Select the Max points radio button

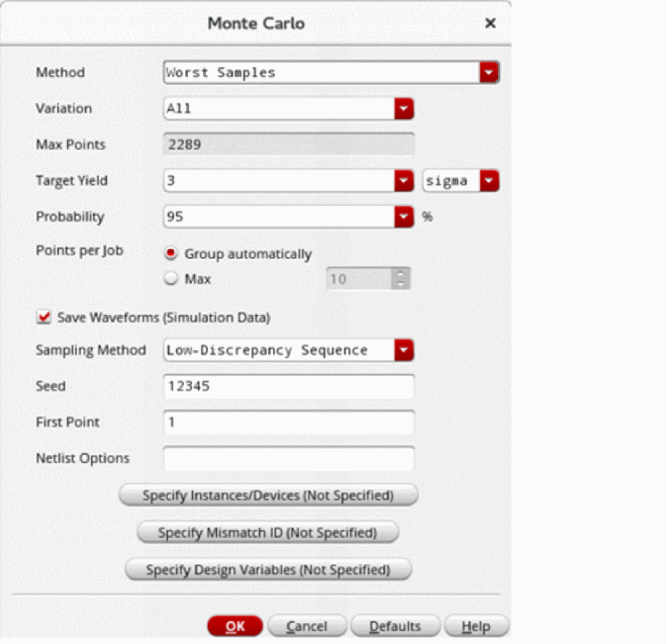coord(171,279)
